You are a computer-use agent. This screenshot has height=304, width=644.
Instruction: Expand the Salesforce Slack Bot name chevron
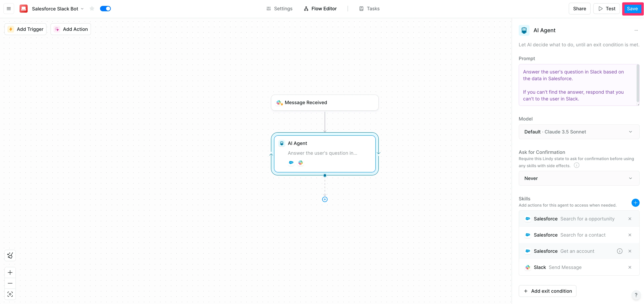coord(82,9)
